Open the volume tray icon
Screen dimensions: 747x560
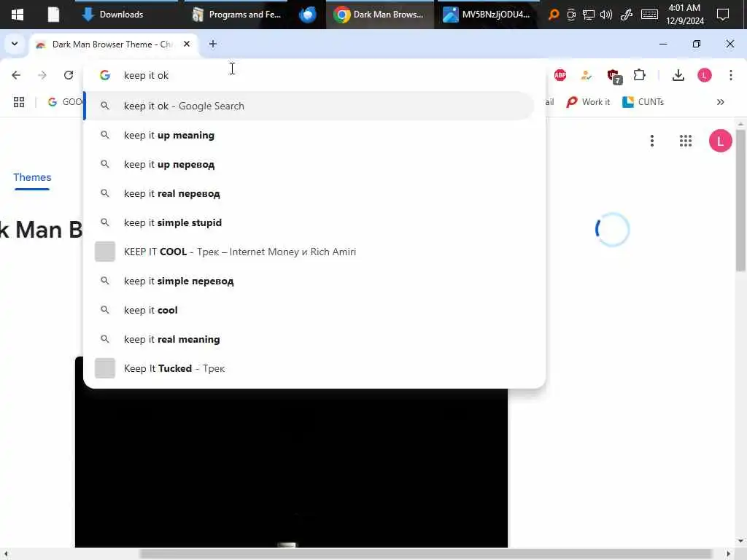[x=606, y=15]
